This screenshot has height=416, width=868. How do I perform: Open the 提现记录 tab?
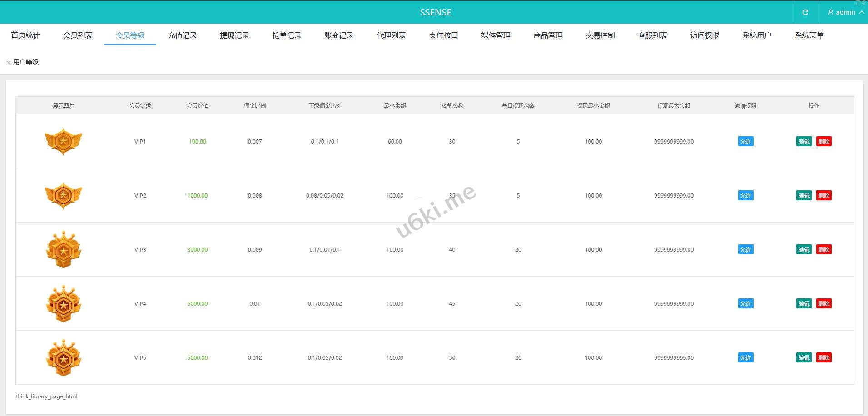(234, 35)
